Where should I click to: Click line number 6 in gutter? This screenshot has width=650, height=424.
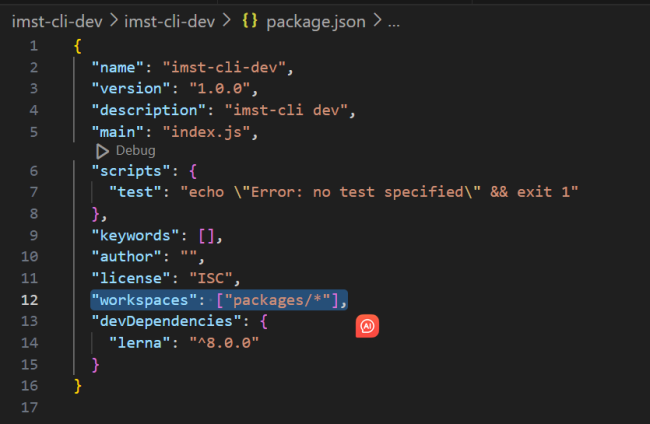pyautogui.click(x=34, y=171)
